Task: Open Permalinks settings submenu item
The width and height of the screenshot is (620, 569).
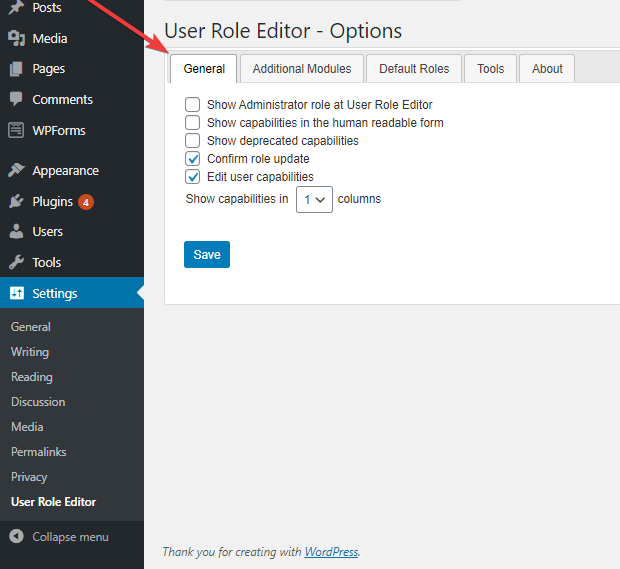Action: 40,452
